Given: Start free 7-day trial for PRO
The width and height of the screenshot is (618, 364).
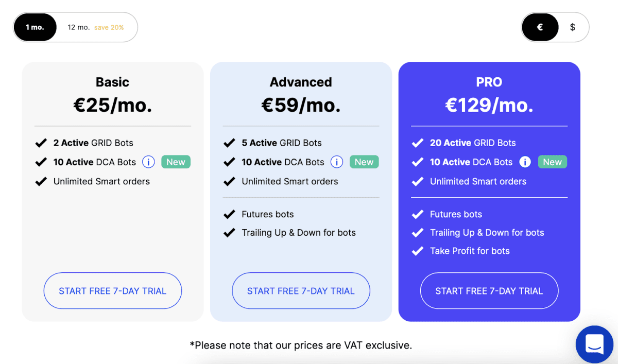Looking at the screenshot, I should [489, 291].
